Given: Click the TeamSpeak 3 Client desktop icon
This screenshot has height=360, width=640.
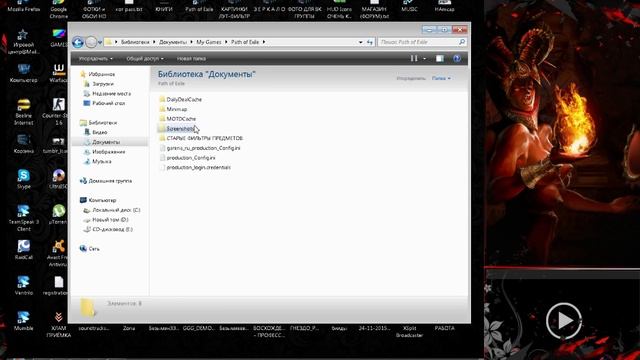Looking at the screenshot, I should (x=24, y=217).
